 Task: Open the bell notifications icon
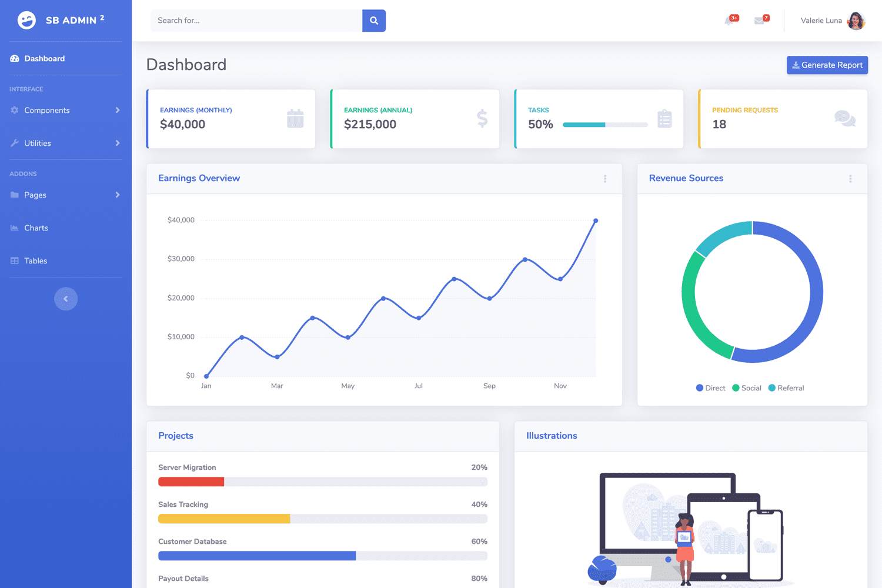[x=728, y=21]
